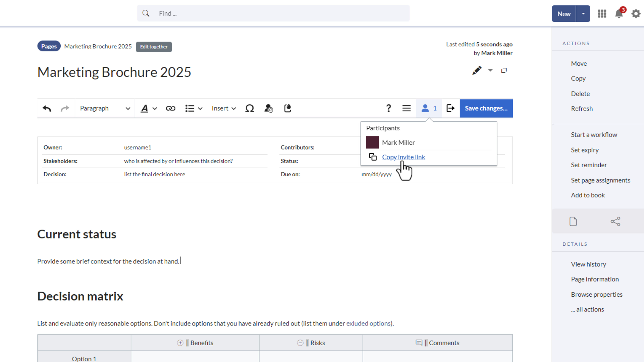
Task: Open global settings gear
Action: pyautogui.click(x=636, y=14)
